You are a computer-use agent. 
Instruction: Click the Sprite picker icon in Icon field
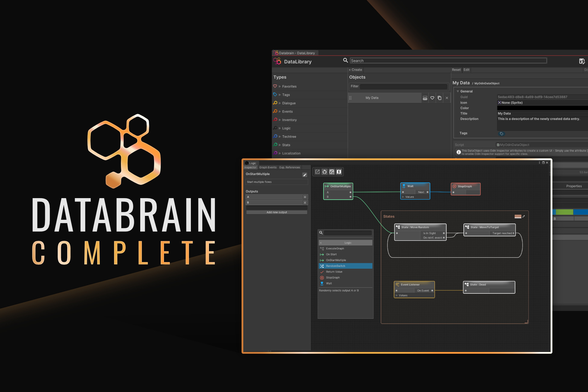(499, 103)
